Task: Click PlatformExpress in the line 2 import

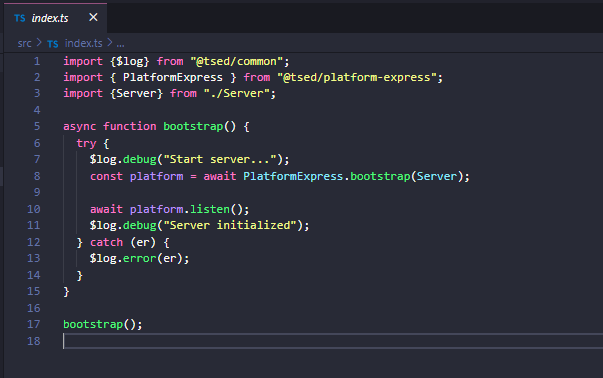Action: (x=173, y=77)
